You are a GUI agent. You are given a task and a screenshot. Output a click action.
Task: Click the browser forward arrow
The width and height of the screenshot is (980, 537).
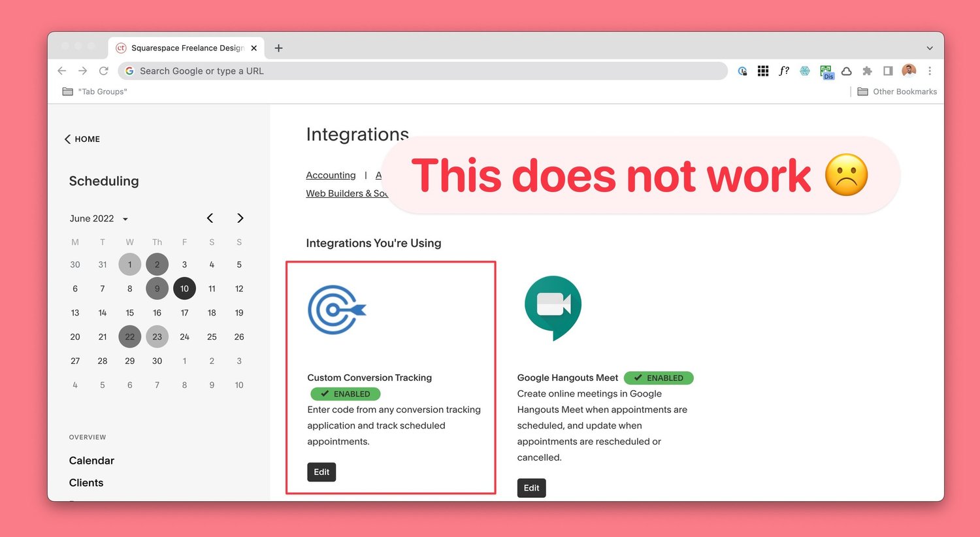[82, 71]
